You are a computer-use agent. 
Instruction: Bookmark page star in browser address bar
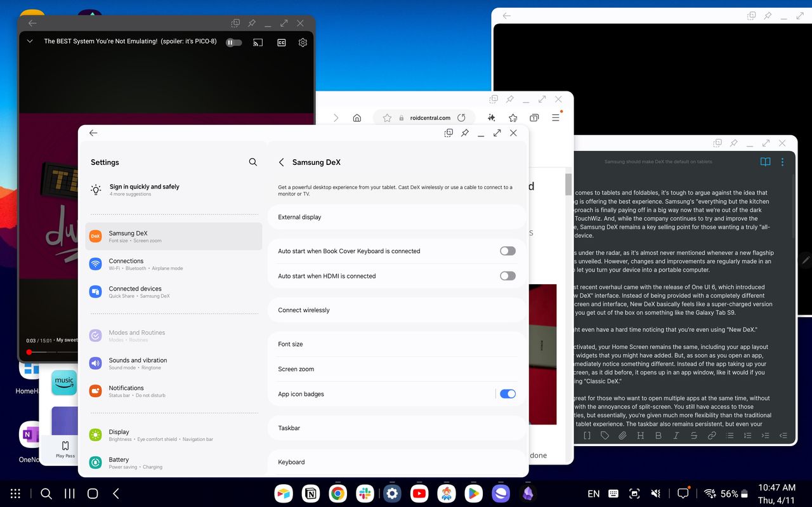[387, 118]
